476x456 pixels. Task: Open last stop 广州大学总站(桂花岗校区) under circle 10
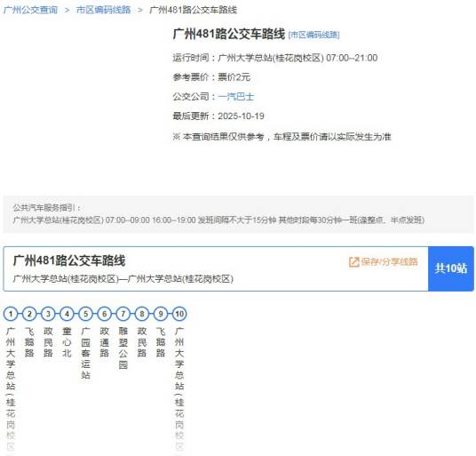point(179,390)
